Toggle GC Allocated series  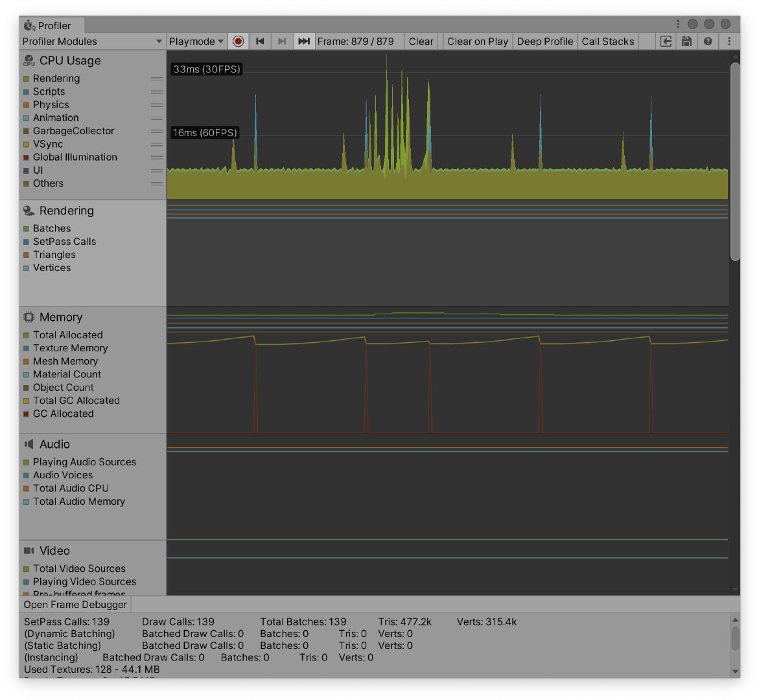click(x=26, y=414)
